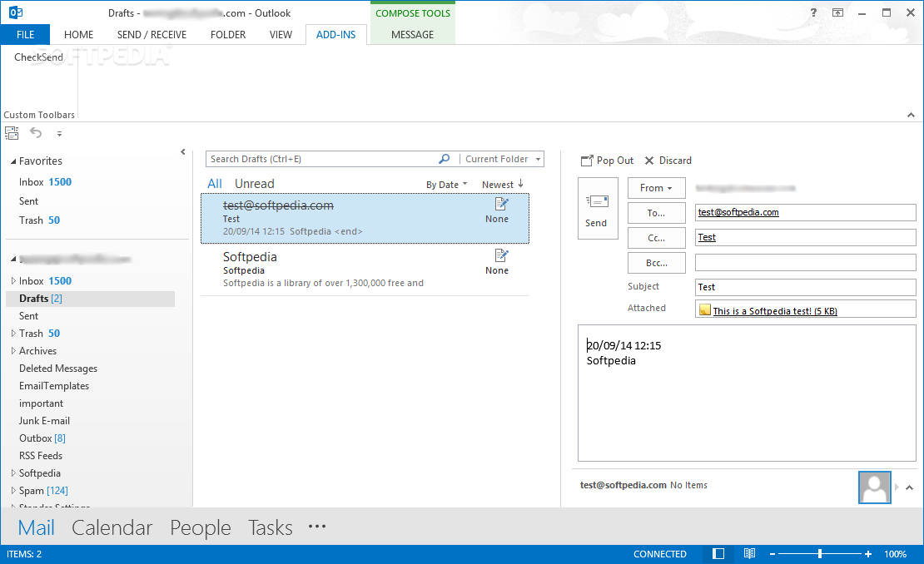
Task: Click zoom in plus icon
Action: [x=868, y=554]
